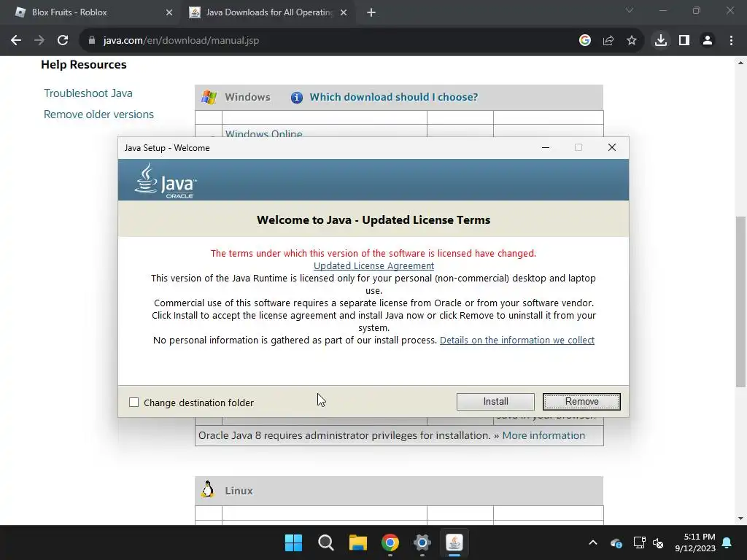Close the Java Setup dialog

612,147
